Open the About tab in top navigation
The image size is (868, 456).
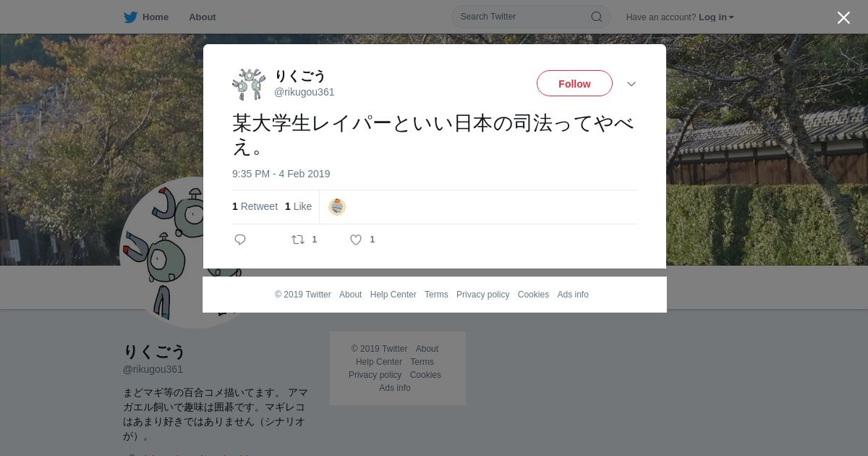203,17
